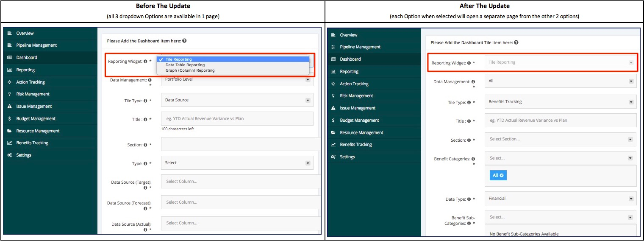Screen dimensions: 644x241
Task: Click the Resource Management folder icon in the After panel
Action: [x=333, y=132]
